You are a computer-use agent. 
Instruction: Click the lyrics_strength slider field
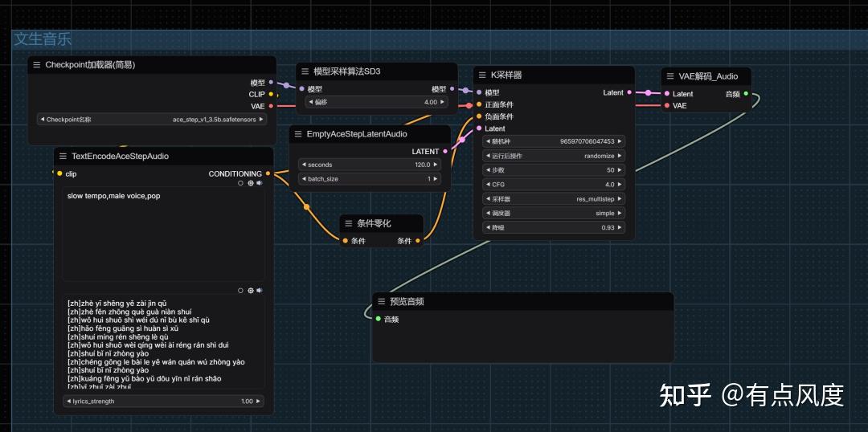[x=163, y=401]
